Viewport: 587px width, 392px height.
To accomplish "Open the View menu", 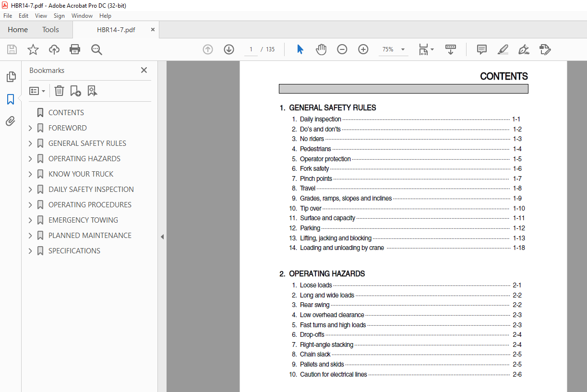I will 41,16.
